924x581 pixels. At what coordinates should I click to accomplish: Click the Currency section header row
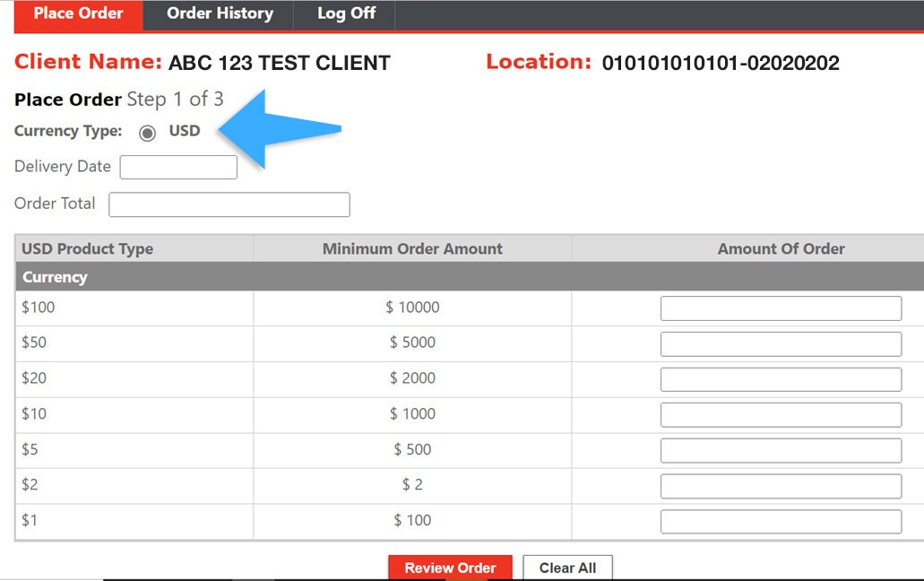point(56,277)
